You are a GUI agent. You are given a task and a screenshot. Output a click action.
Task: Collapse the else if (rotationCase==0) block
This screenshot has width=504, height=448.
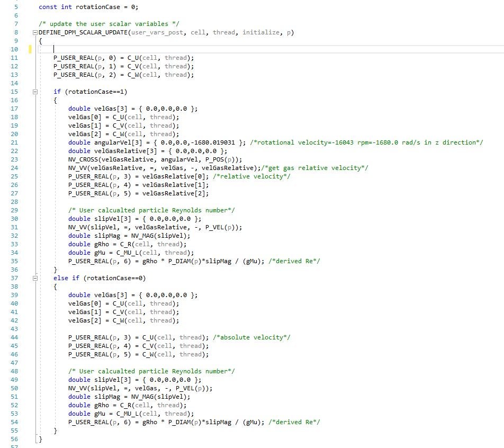pos(35,278)
